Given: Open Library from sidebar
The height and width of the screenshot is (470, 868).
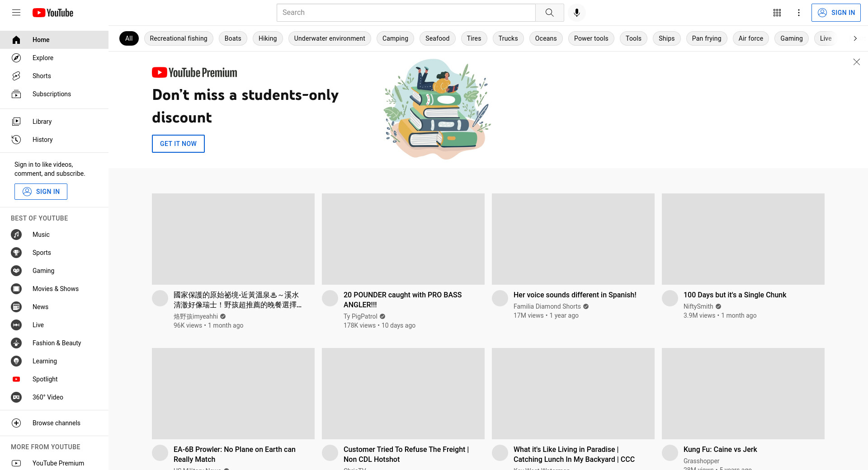Looking at the screenshot, I should 54,122.
